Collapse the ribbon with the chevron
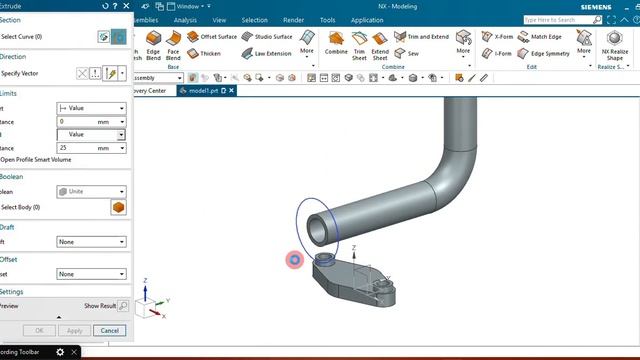 (x=624, y=20)
